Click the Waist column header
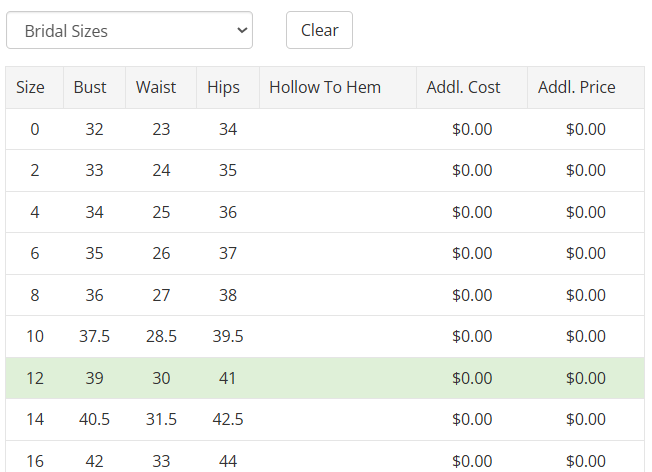 [x=161, y=87]
